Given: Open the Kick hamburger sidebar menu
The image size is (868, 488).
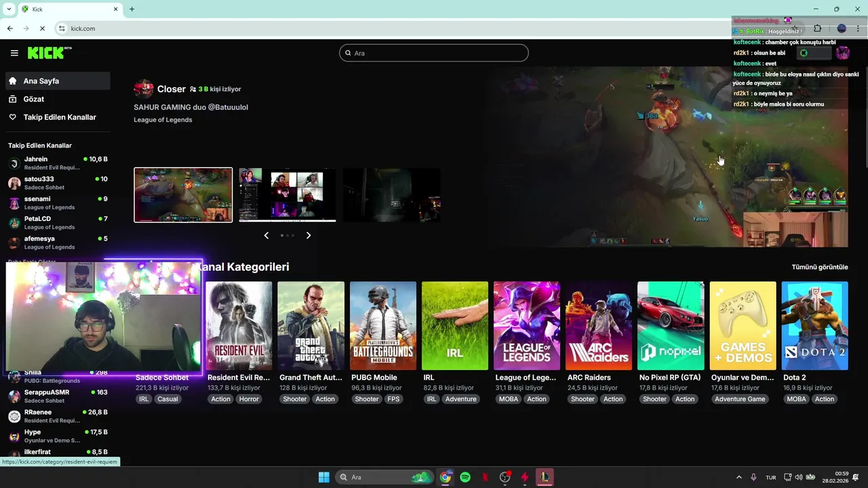Looking at the screenshot, I should click(14, 53).
